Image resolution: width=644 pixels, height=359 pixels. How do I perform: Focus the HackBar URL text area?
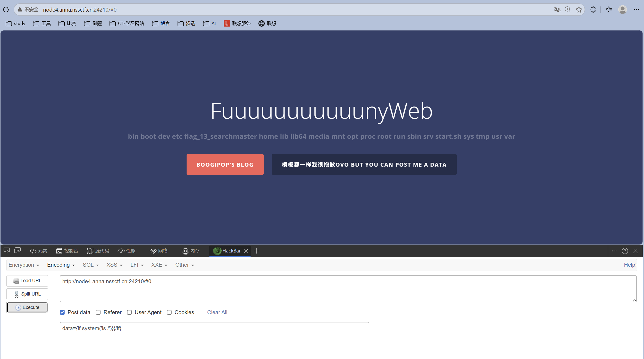tap(348, 289)
